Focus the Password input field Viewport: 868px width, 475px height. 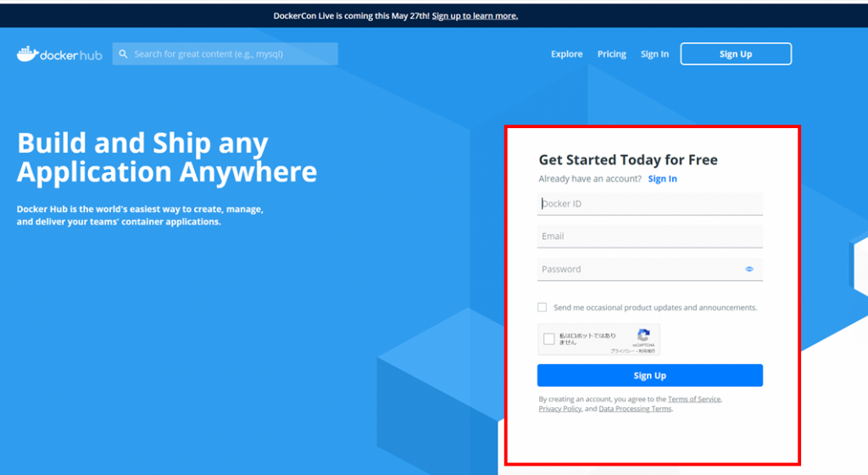650,269
